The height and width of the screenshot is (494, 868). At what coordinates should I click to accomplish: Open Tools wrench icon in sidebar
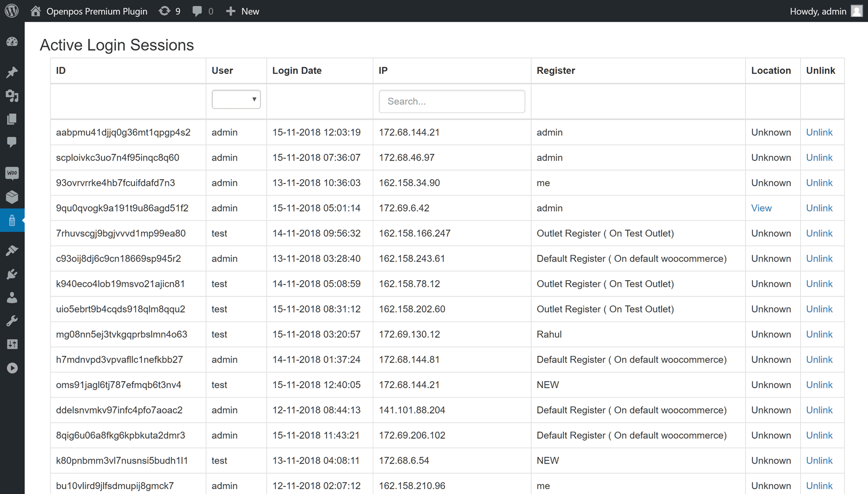12,321
